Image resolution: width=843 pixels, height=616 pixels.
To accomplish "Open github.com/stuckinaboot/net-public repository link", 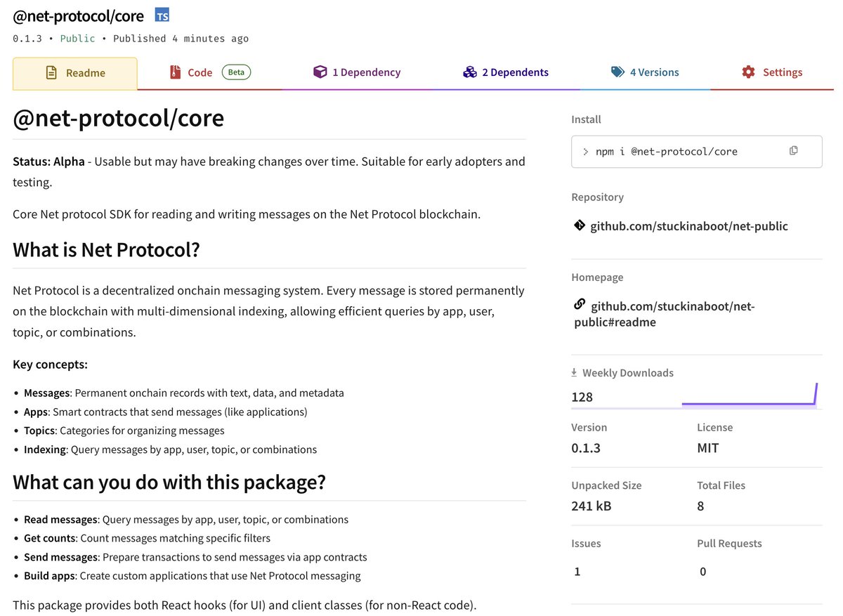I will click(x=688, y=226).
